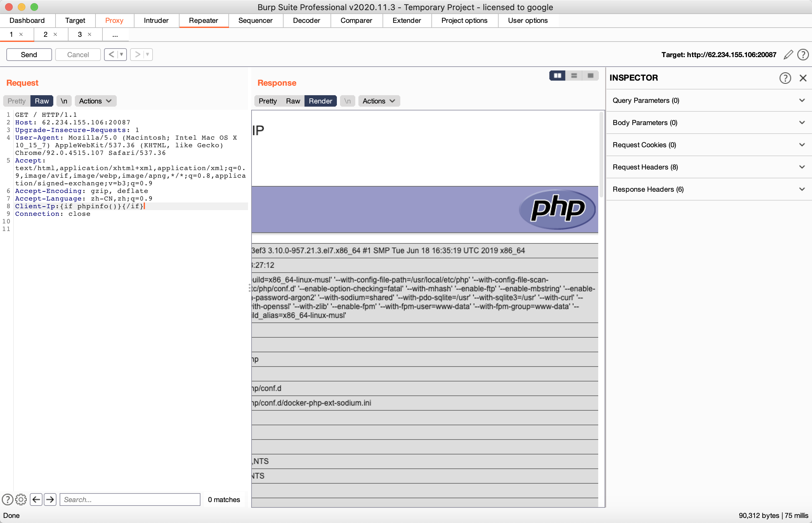
Task: Select side-by-side layout view icon
Action: point(557,76)
